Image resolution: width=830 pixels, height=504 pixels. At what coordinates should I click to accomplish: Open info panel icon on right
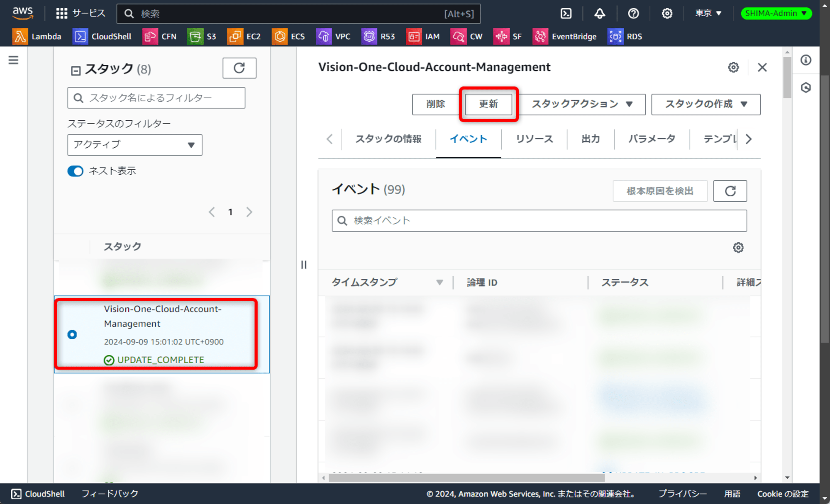coord(806,60)
